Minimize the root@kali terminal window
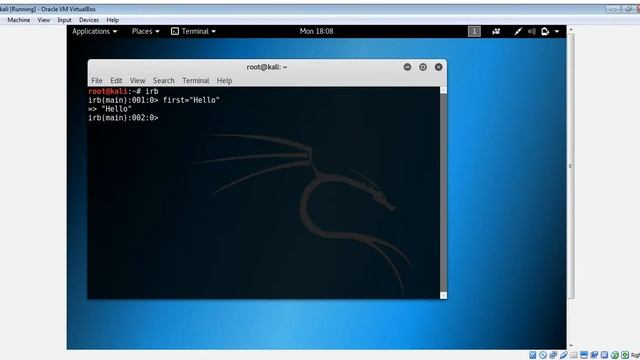Viewport: 640px width, 360px height. point(407,67)
